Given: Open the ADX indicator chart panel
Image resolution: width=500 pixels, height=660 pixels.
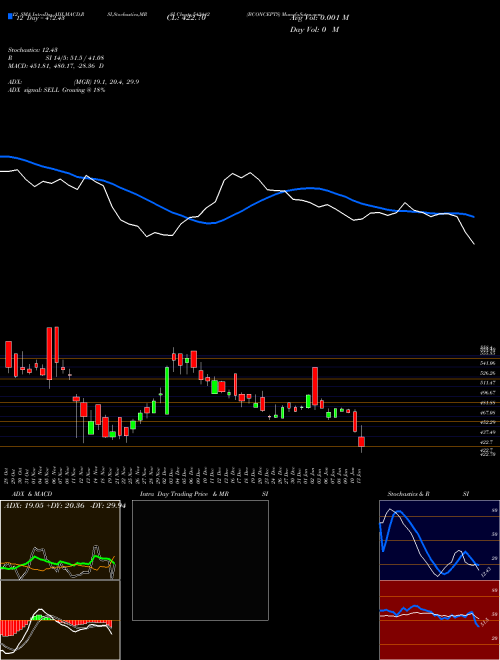Looking at the screenshot, I should [60, 540].
